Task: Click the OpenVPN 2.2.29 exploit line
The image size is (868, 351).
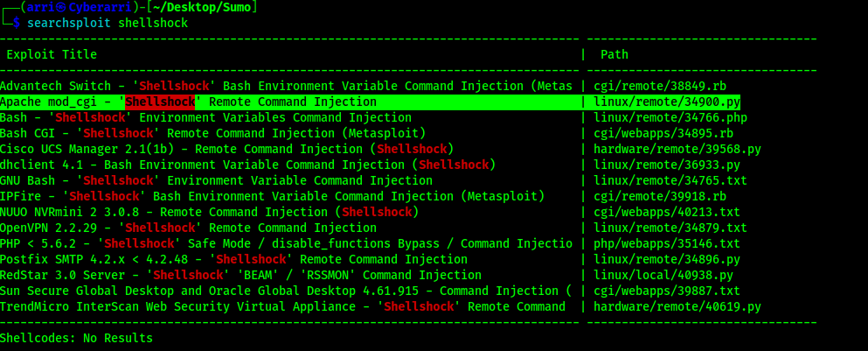Action: [x=188, y=228]
